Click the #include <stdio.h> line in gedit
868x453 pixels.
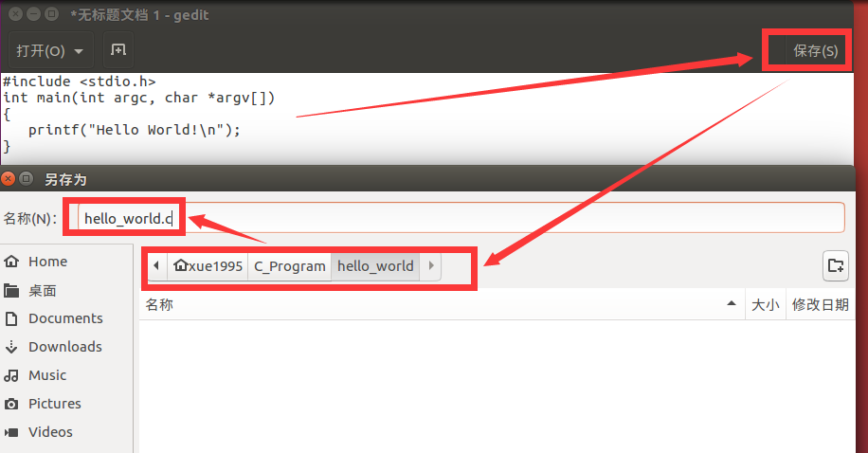click(x=80, y=82)
